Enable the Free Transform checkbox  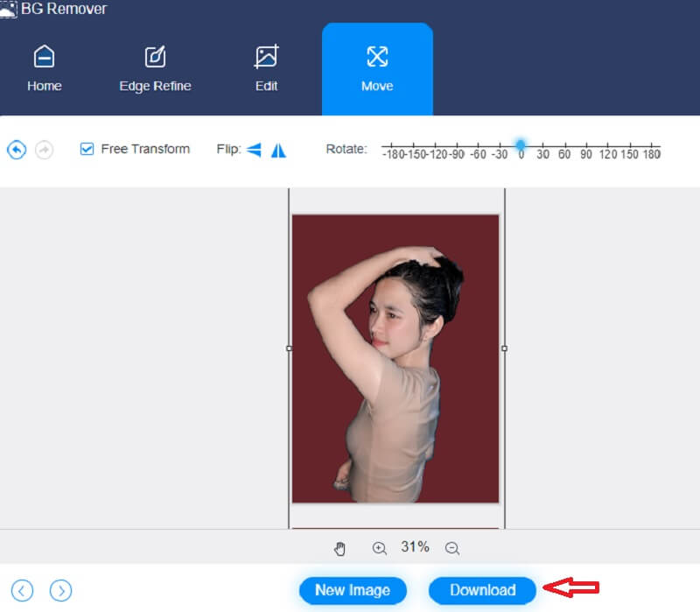[x=86, y=149]
